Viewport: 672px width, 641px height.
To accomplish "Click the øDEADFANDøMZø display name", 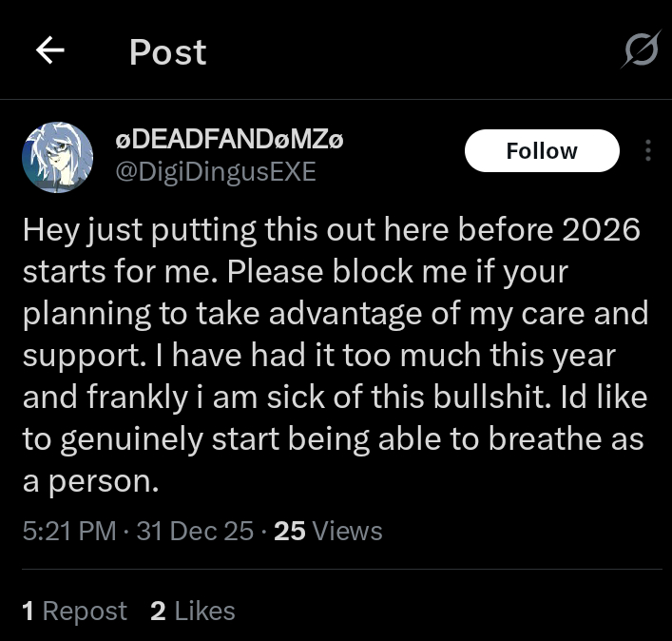I will (228, 141).
